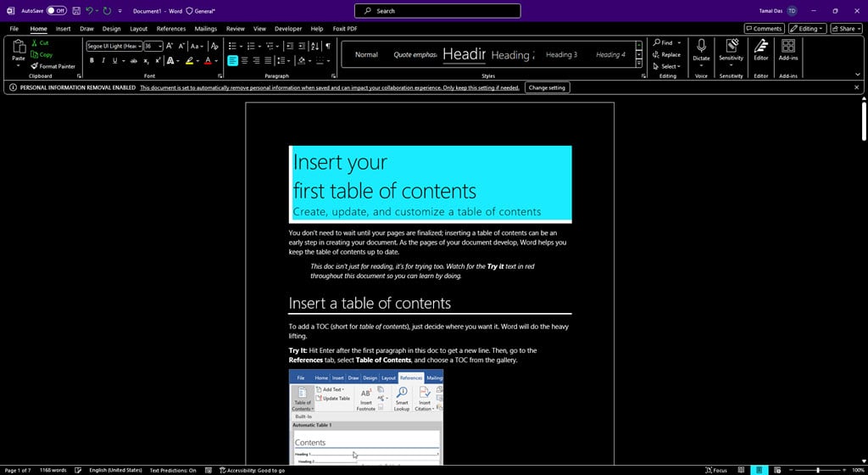The width and height of the screenshot is (868, 475).
Task: Activate the Format Painter tool
Action: 53,66
